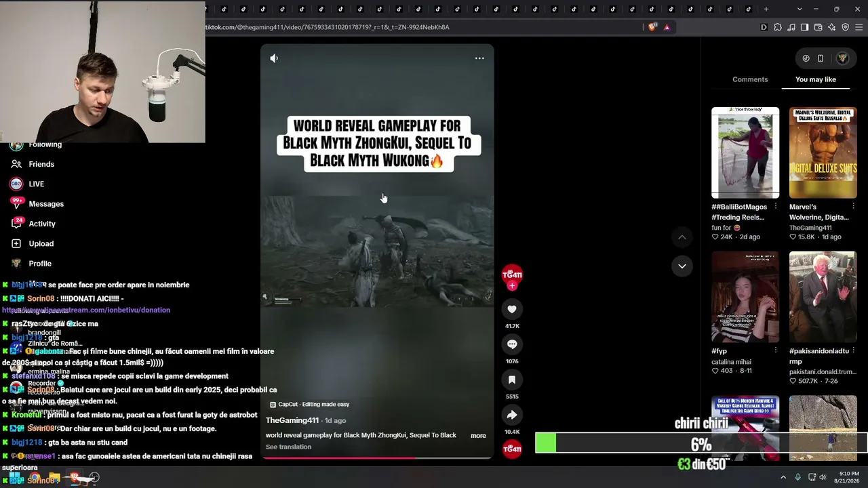Open the browser hamburger menu
Viewport: 868px width, 488px height.
tap(859, 27)
